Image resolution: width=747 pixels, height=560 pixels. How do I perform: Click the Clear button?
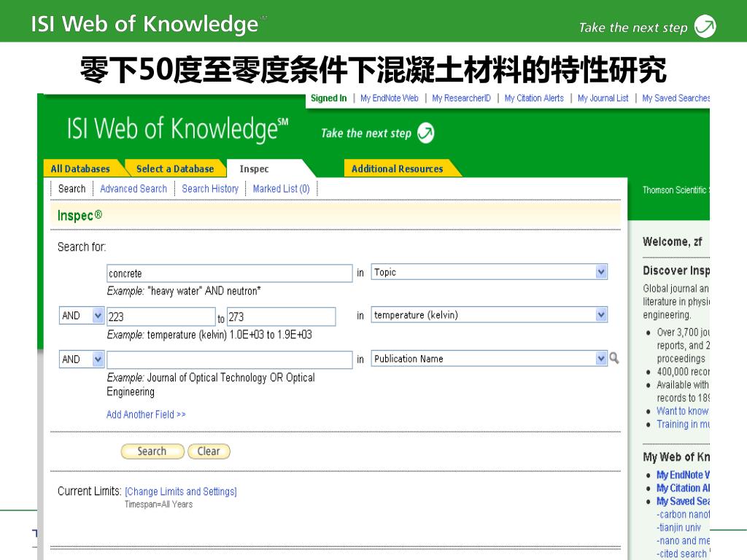point(209,451)
